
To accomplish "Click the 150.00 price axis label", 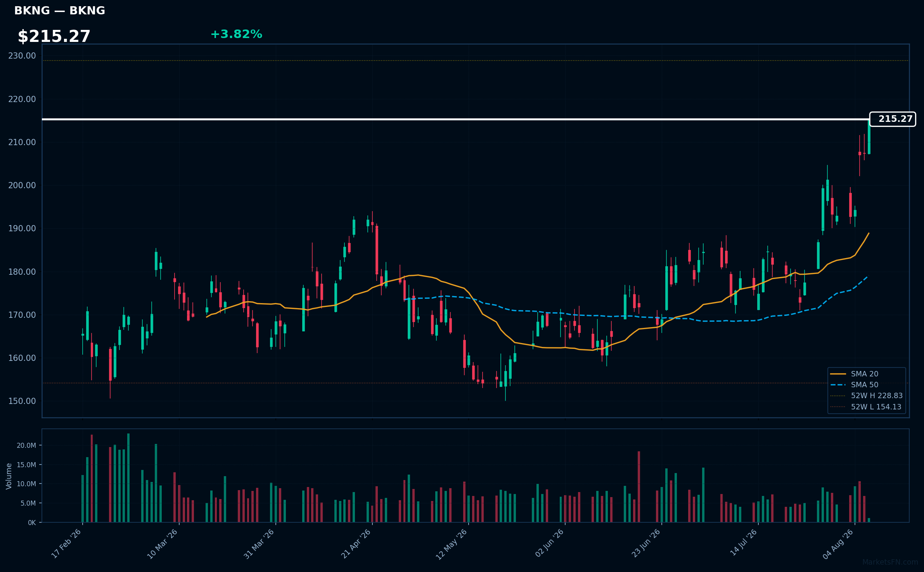I will point(22,401).
